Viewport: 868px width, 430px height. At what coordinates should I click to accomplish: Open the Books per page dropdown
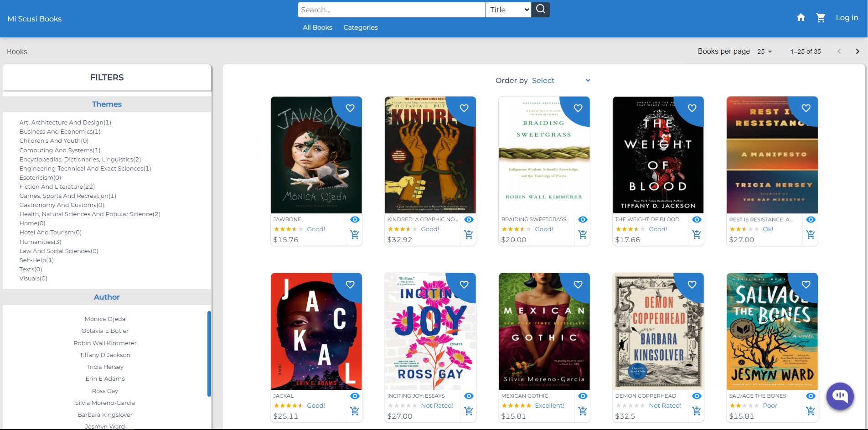point(765,52)
